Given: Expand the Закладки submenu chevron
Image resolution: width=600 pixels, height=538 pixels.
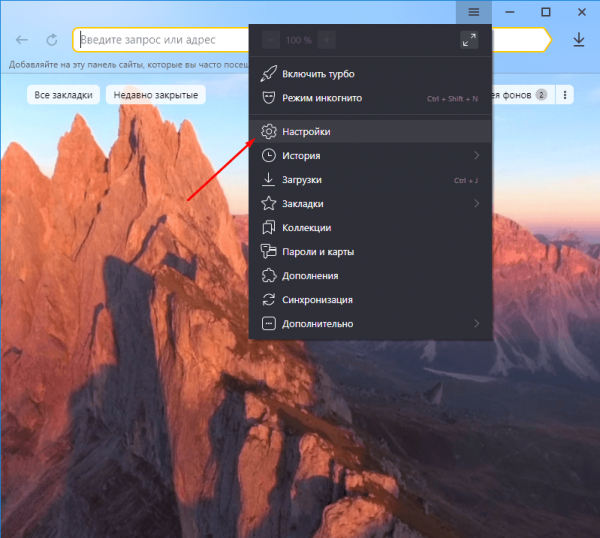Looking at the screenshot, I should pyautogui.click(x=476, y=203).
